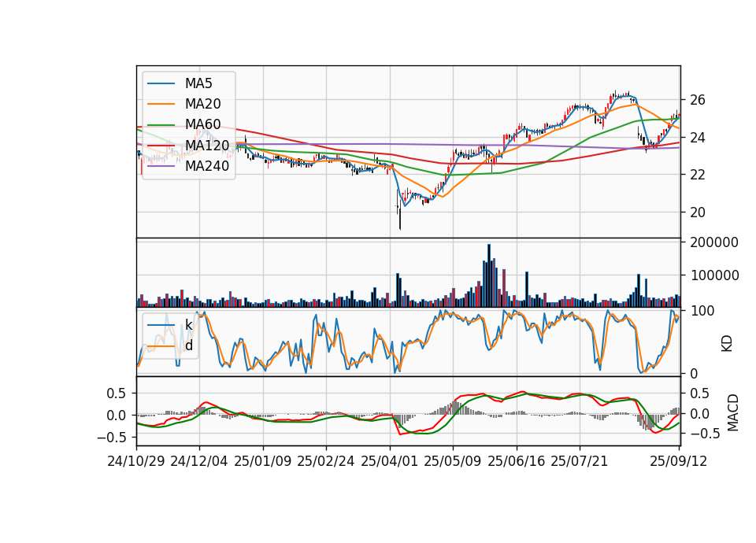This screenshot has width=756, height=543.
Task: Click the MA240 legend label
Action: [207, 166]
